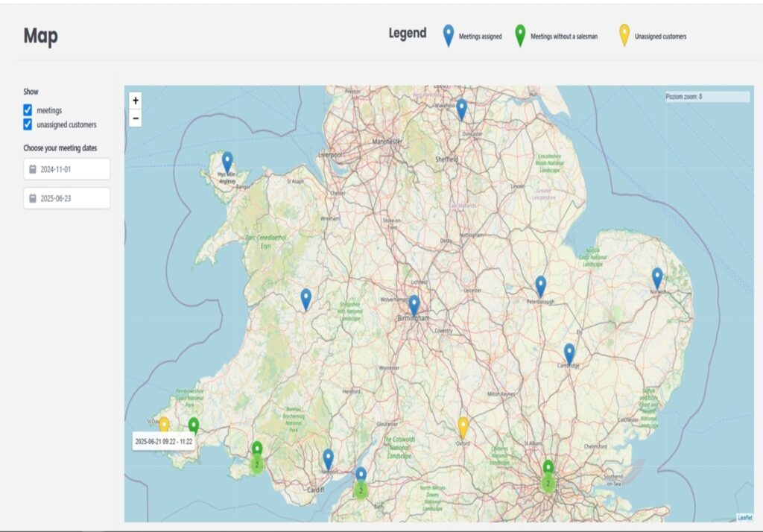Expand the green cluster near Bristol

361,490
